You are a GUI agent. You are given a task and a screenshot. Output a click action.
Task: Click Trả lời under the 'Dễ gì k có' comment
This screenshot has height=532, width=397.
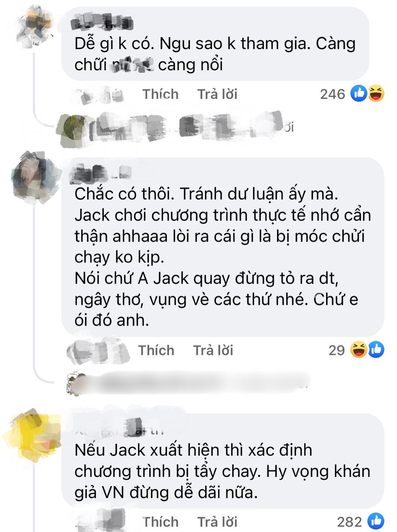217,94
